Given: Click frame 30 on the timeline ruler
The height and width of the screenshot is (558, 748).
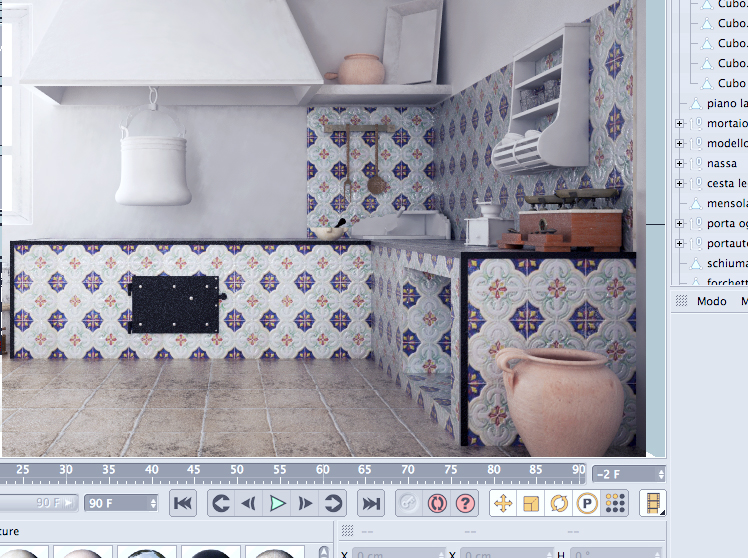Looking at the screenshot, I should [66, 469].
